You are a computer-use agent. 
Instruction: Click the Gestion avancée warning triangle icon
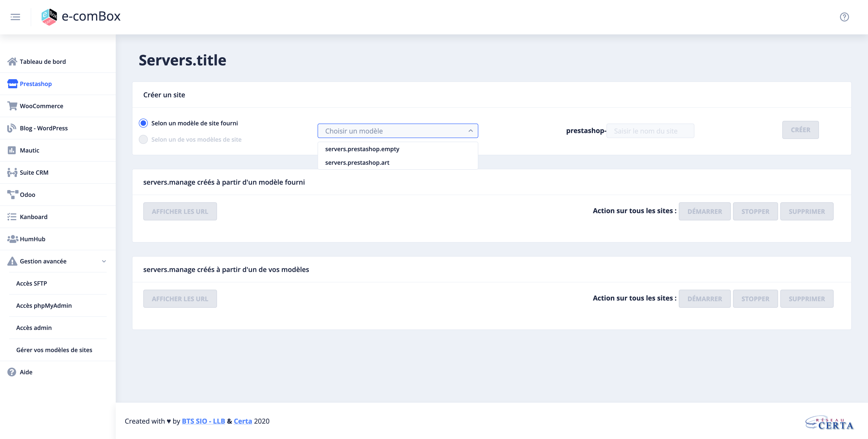pyautogui.click(x=12, y=261)
